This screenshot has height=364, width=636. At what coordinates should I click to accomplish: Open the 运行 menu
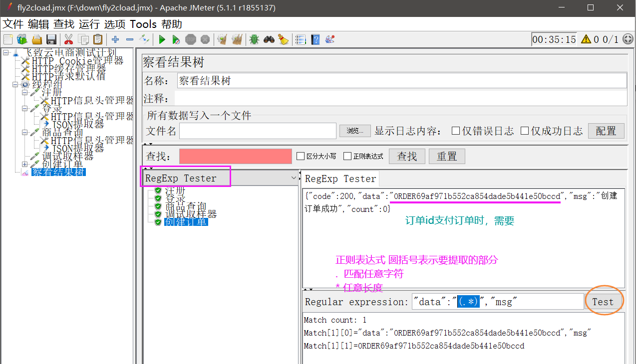point(88,24)
